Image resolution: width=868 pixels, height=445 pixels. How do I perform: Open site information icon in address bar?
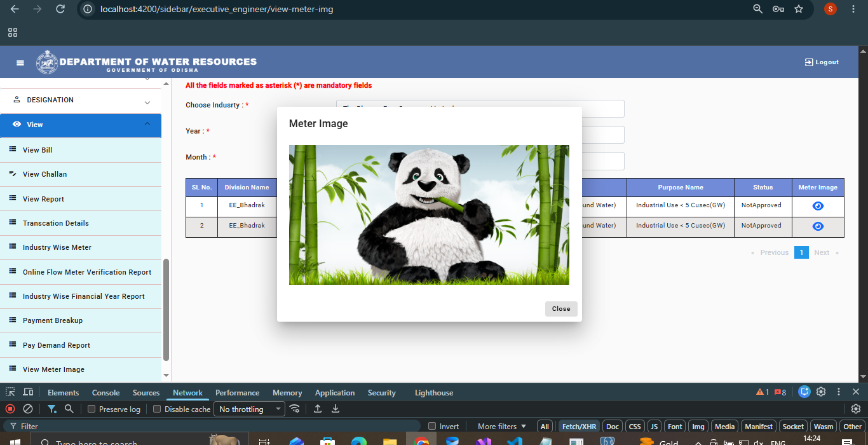(88, 9)
